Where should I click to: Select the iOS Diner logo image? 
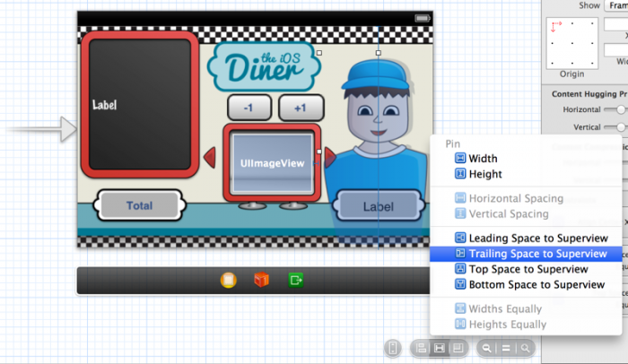(x=264, y=66)
